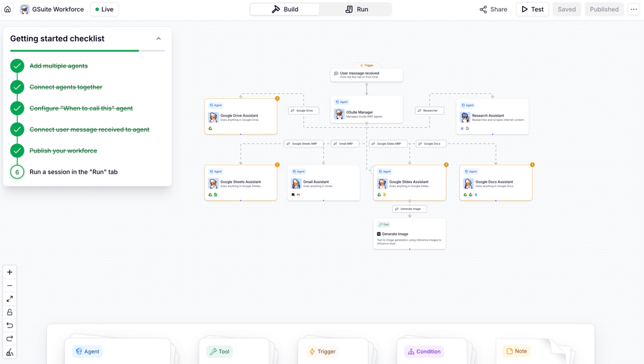Select the Google Docs Assistant node
Image resolution: width=644 pixels, height=364 pixels.
[496, 183]
